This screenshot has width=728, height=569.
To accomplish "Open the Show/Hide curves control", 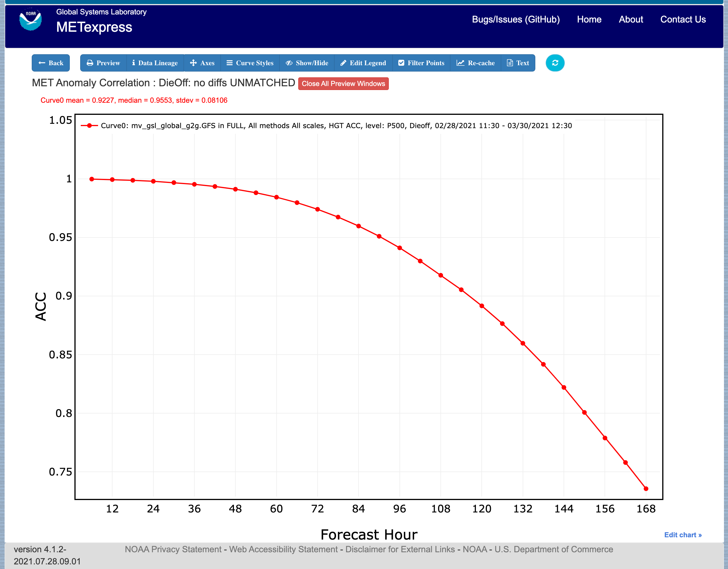I will 307,63.
